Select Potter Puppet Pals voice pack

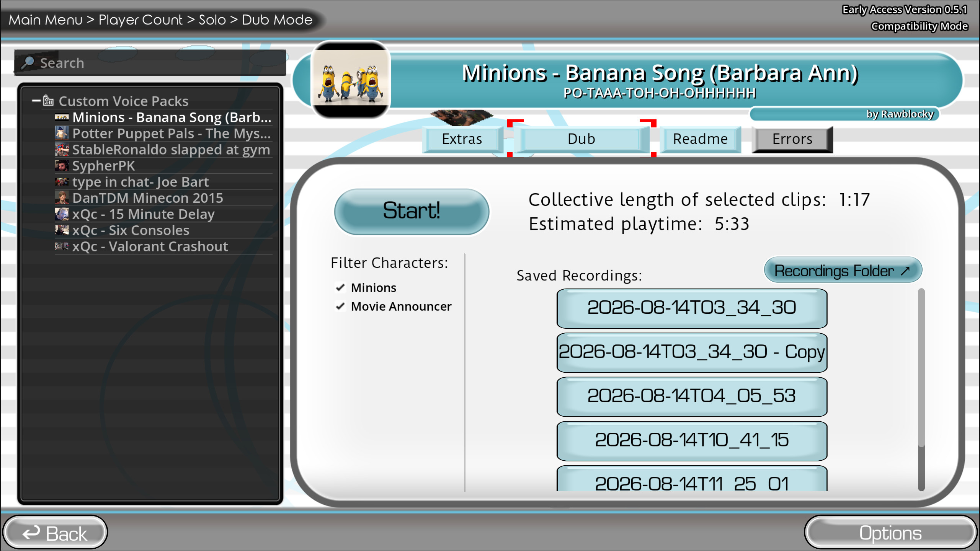[x=164, y=133]
